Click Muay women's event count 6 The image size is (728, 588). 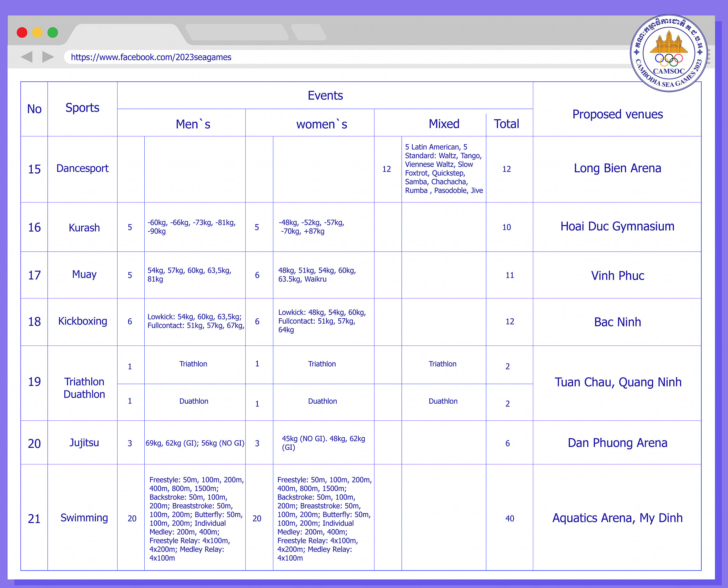click(257, 275)
